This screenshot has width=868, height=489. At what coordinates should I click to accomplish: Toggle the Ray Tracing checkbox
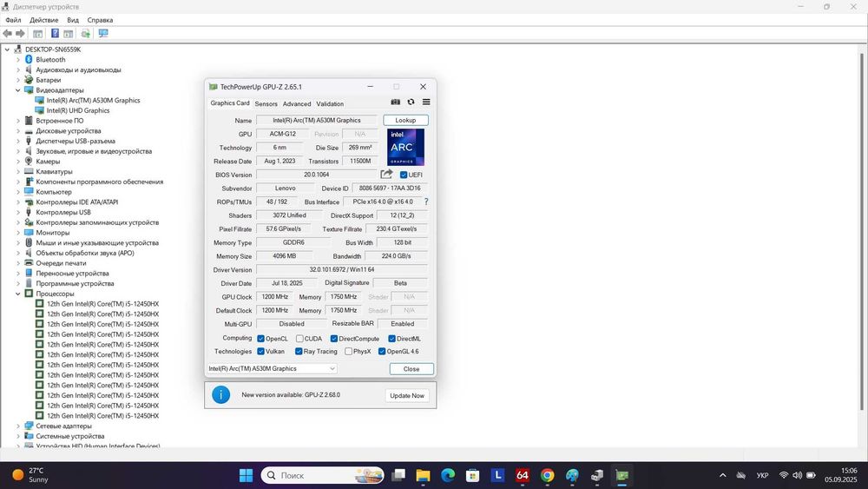pyautogui.click(x=299, y=351)
